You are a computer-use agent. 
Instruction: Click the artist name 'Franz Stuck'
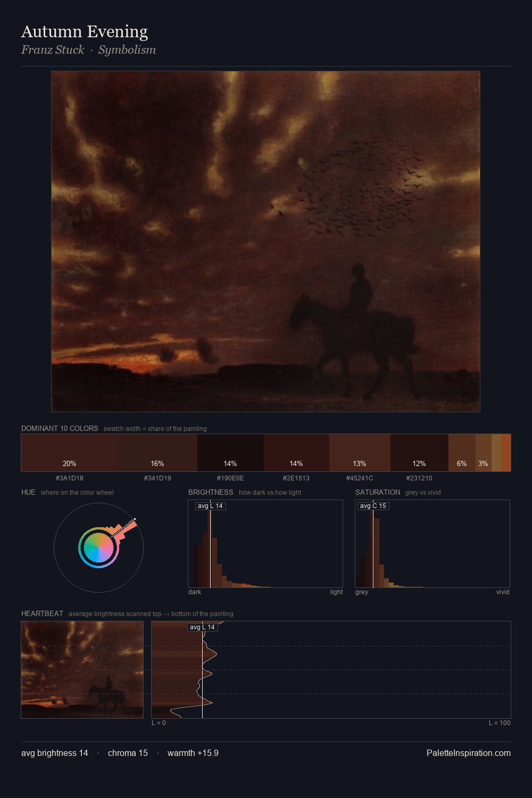click(x=53, y=50)
